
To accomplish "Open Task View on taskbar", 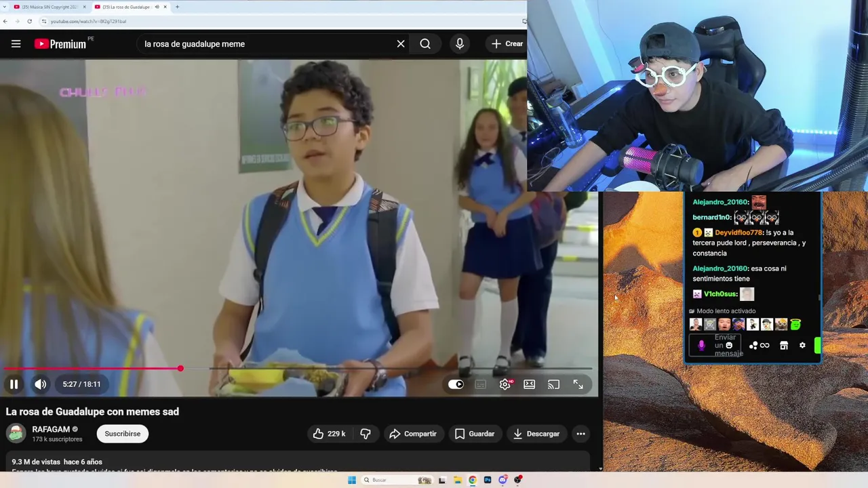I will tap(442, 480).
